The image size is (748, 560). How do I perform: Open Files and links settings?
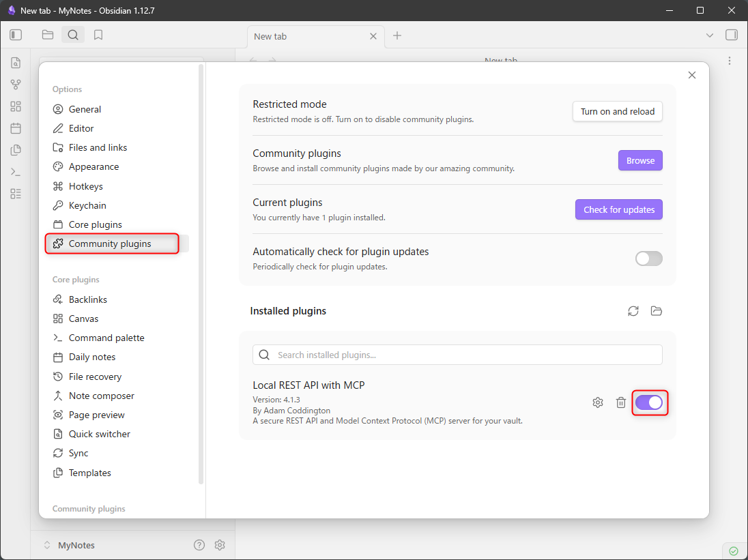coord(117,147)
